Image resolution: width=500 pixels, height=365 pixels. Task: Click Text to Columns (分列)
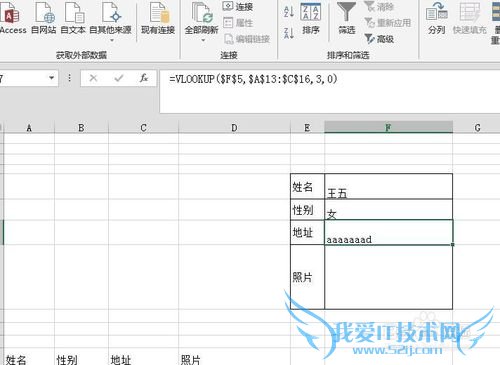point(437,18)
